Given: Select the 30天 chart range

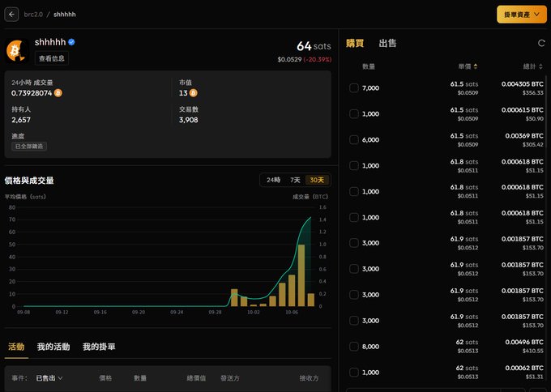Looking at the screenshot, I should click(x=317, y=180).
